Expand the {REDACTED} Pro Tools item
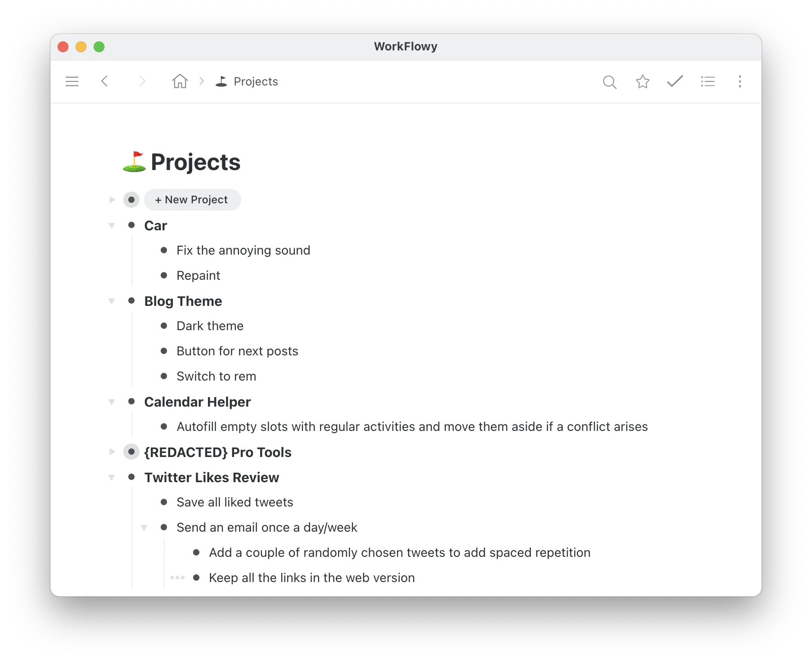 [112, 452]
